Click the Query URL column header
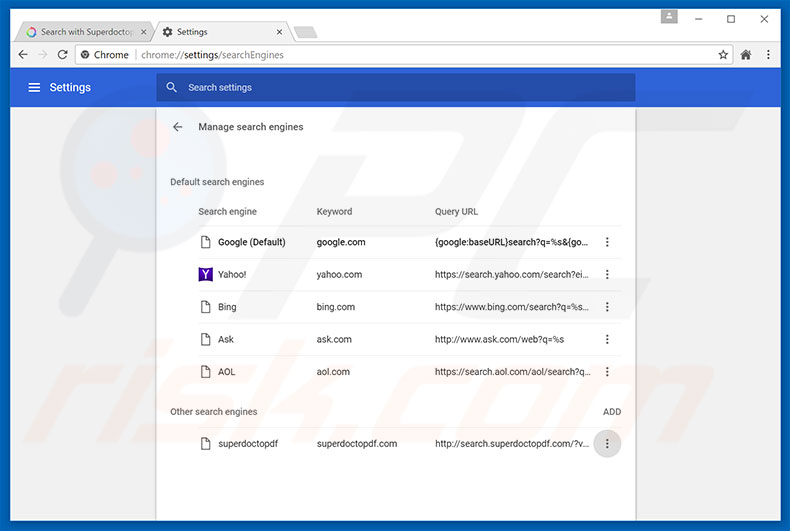The image size is (790, 531). [x=456, y=212]
